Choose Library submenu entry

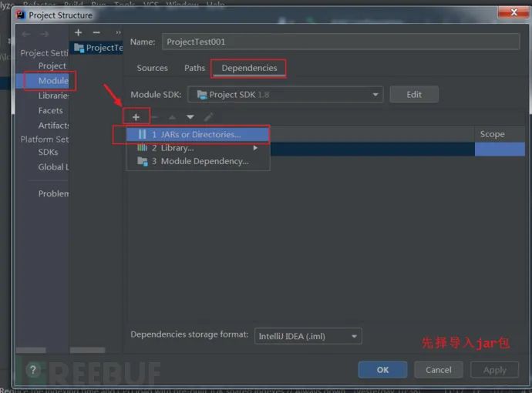198,148
